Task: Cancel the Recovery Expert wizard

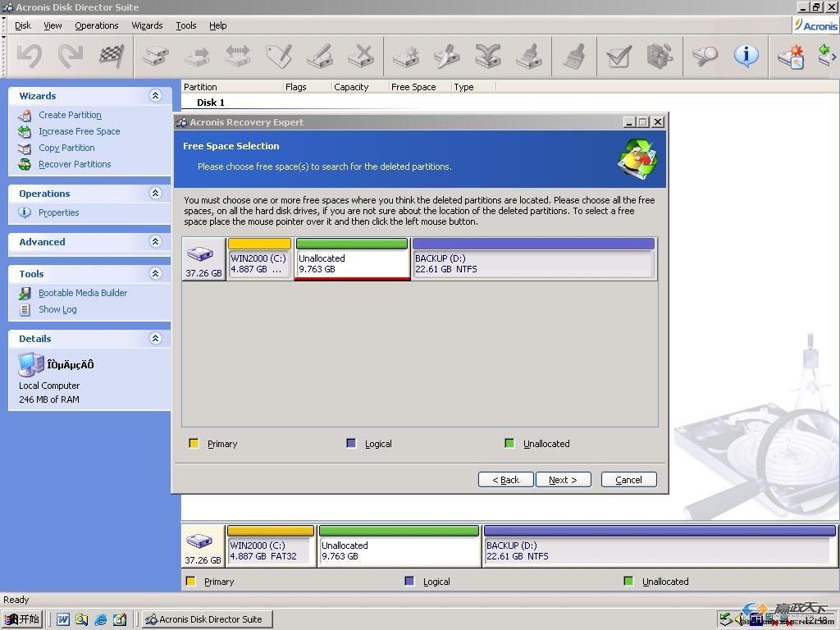Action: (628, 479)
